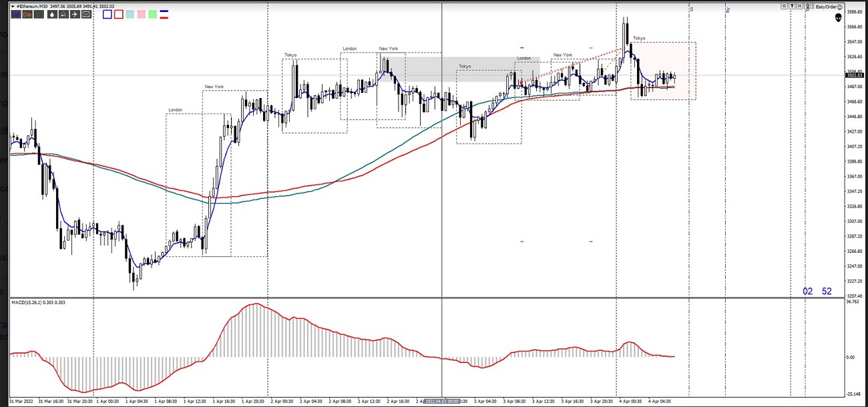
Task: Select the blue outlined rectangle tool
Action: pyautogui.click(x=107, y=14)
